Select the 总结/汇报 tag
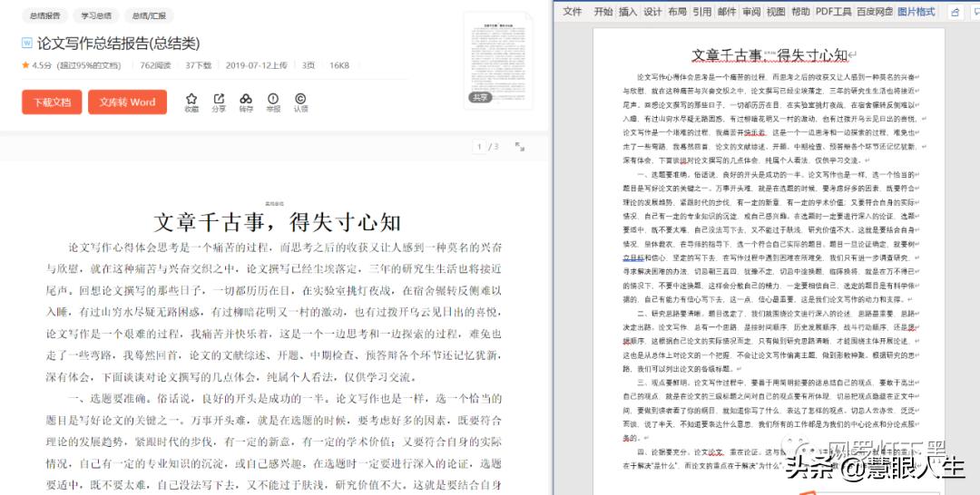Image resolution: width=980 pixels, height=495 pixels. pos(149,15)
